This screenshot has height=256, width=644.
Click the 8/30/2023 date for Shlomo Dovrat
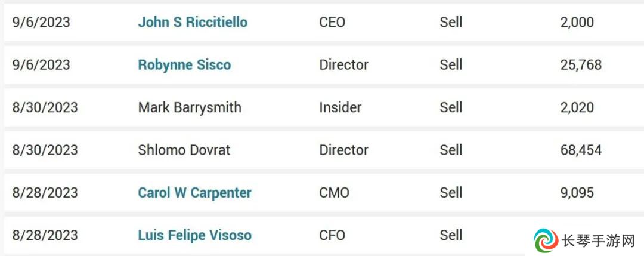(x=45, y=150)
